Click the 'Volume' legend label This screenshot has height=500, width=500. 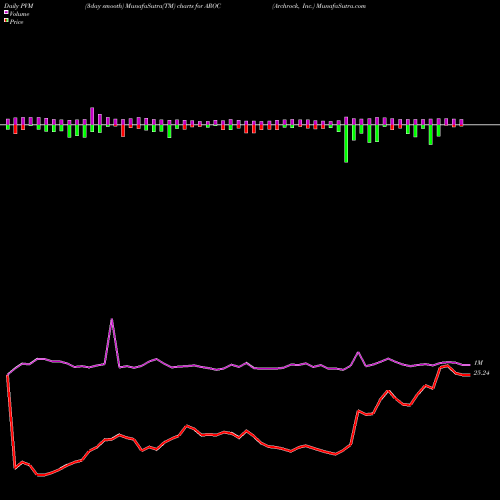19,14
